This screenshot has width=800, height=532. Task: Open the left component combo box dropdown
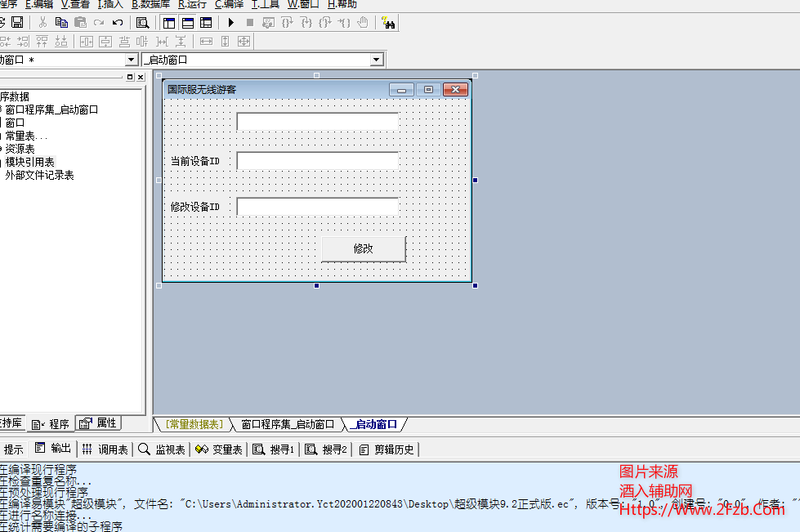point(131,60)
